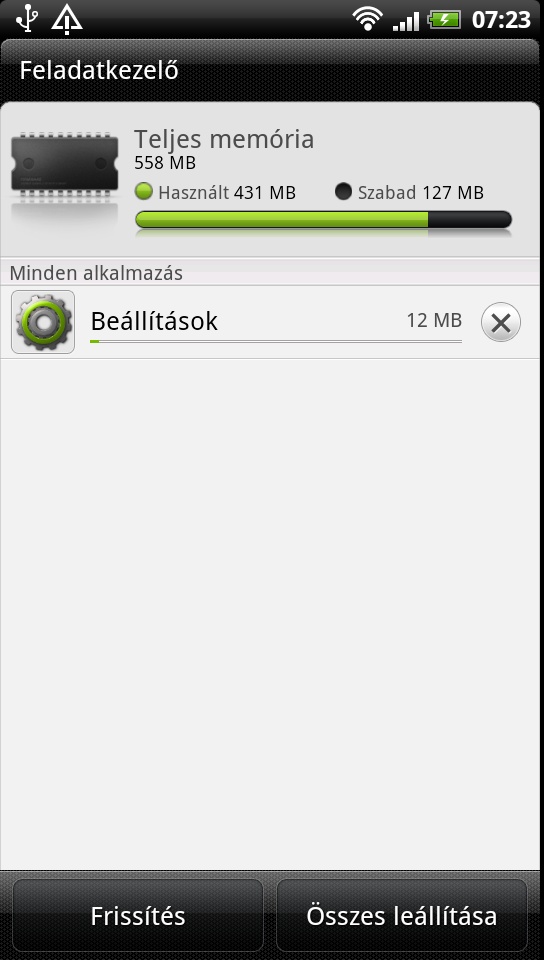Tap the Beállítások gear icon
Viewport: 544px width, 960px height.
tap(43, 322)
